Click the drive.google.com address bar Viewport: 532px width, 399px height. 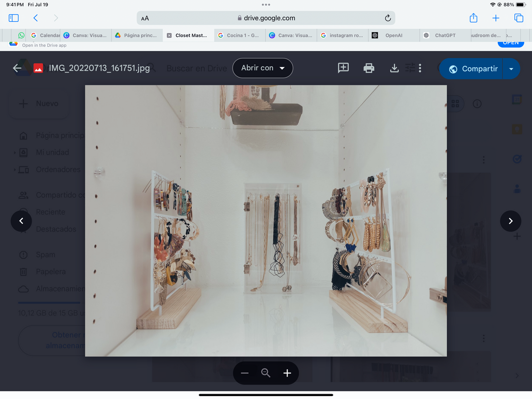[266, 18]
